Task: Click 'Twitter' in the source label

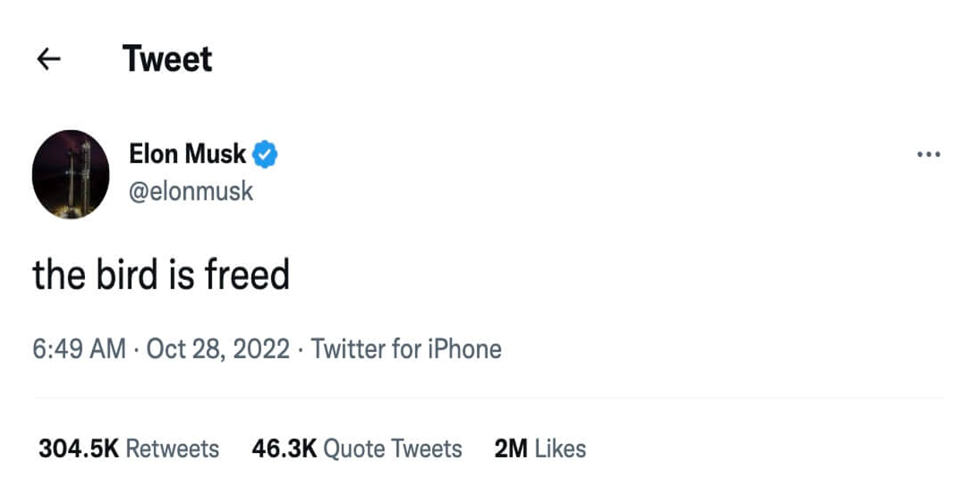Action: click(349, 349)
